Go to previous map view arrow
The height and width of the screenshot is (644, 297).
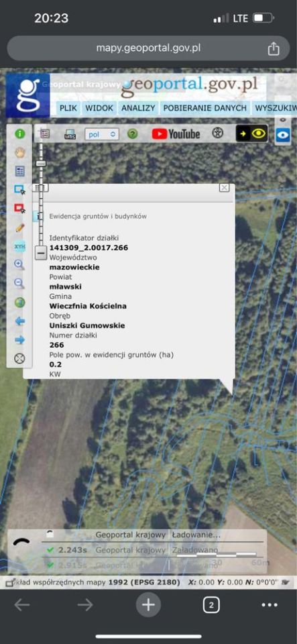[19, 321]
